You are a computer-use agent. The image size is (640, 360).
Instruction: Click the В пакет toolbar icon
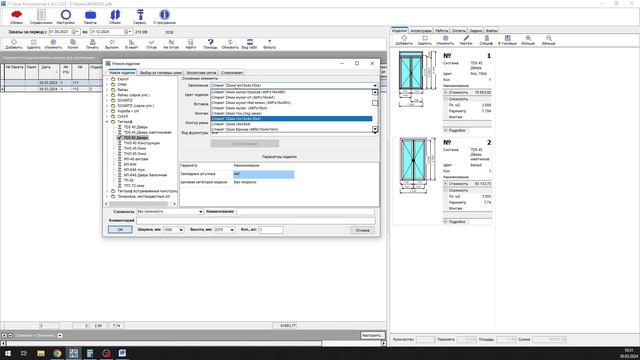point(131,44)
